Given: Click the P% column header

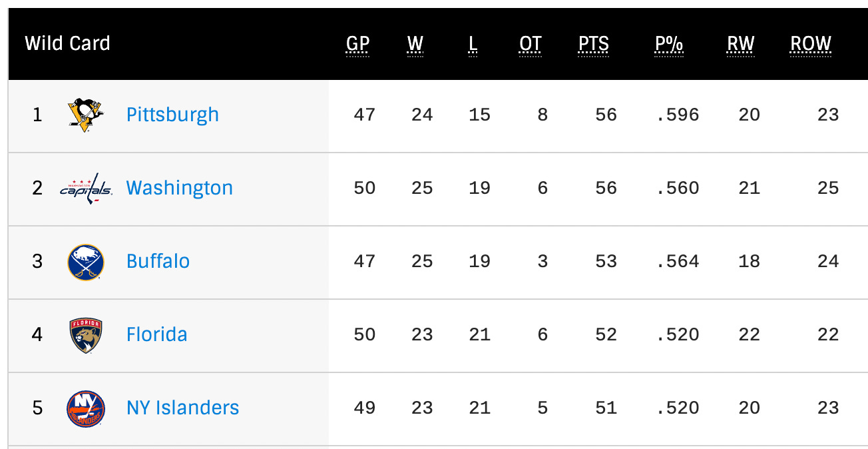Looking at the screenshot, I should tap(669, 45).
